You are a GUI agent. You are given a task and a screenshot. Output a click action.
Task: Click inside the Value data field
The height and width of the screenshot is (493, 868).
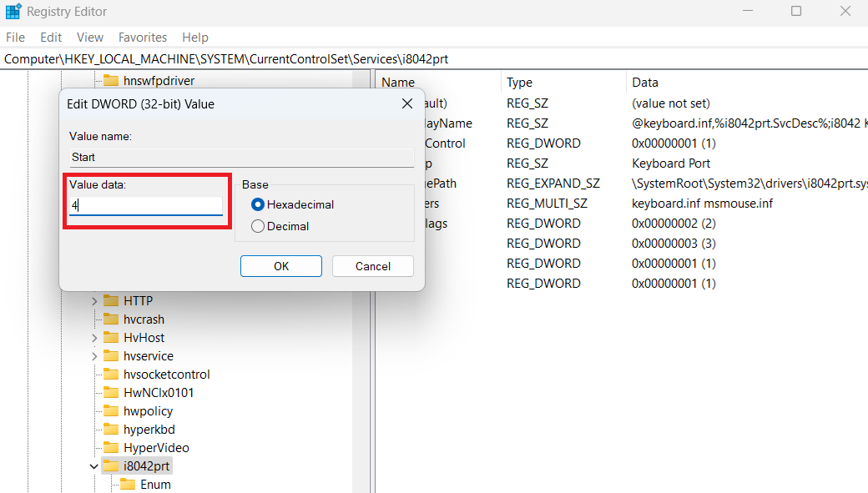tap(146, 204)
